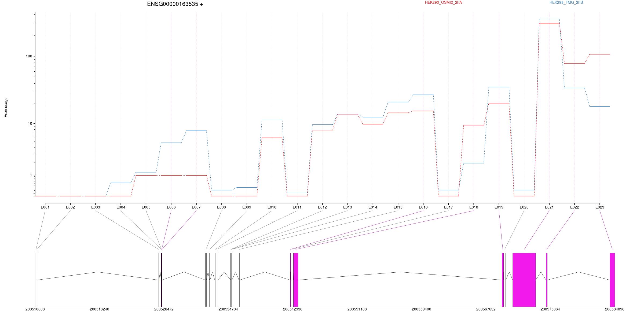Click genomic coordinate 200510008
The image size is (644, 322).
pyautogui.click(x=35, y=309)
